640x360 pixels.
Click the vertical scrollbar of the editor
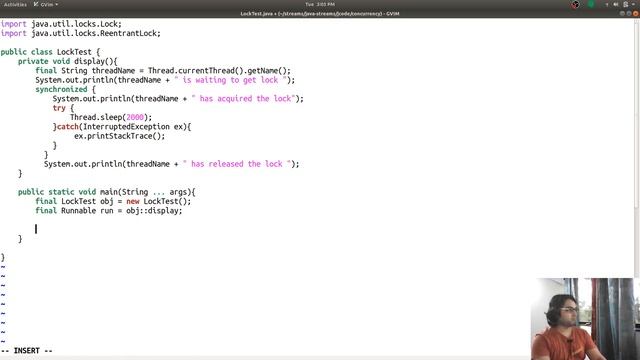pyautogui.click(x=637, y=147)
